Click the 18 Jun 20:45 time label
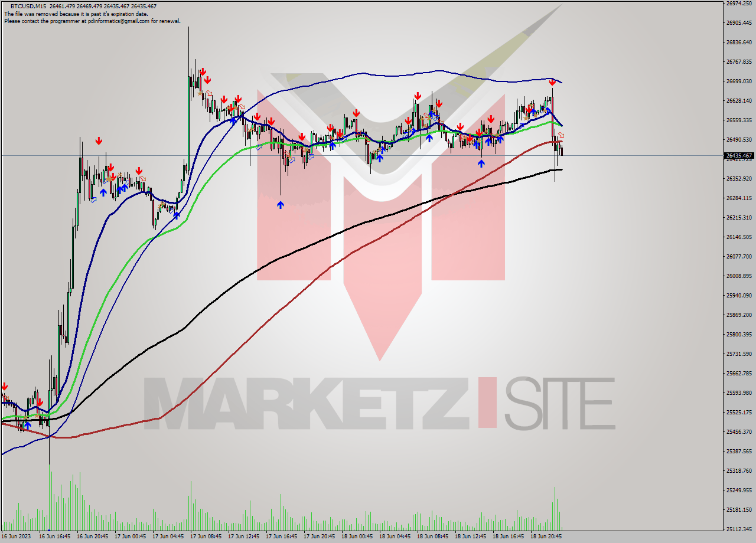 pyautogui.click(x=546, y=537)
